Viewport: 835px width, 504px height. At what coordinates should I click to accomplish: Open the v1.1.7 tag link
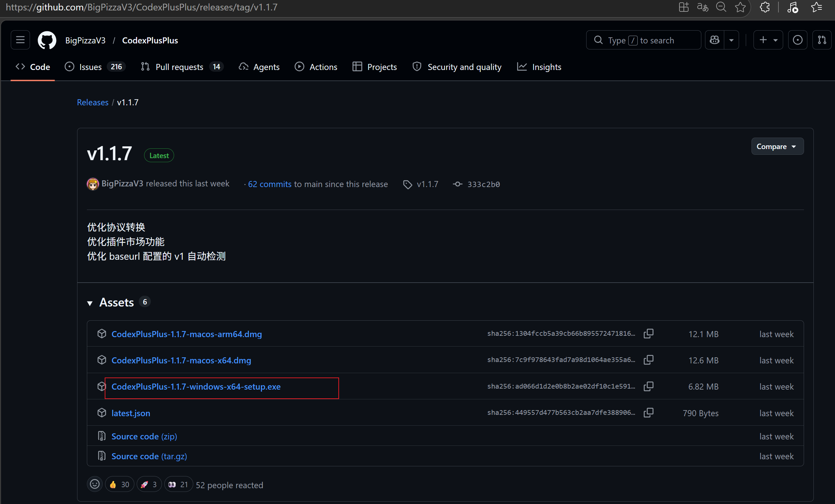427,184
